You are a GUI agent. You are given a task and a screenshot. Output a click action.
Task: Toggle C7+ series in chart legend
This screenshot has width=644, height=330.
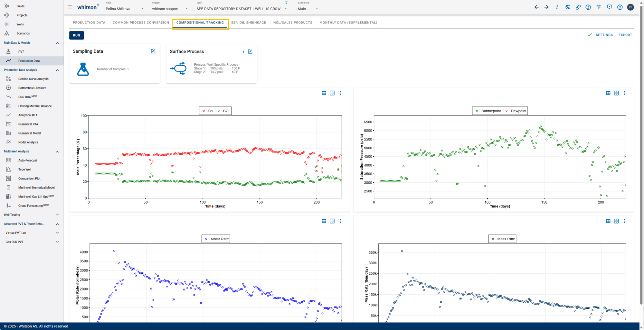click(x=223, y=111)
